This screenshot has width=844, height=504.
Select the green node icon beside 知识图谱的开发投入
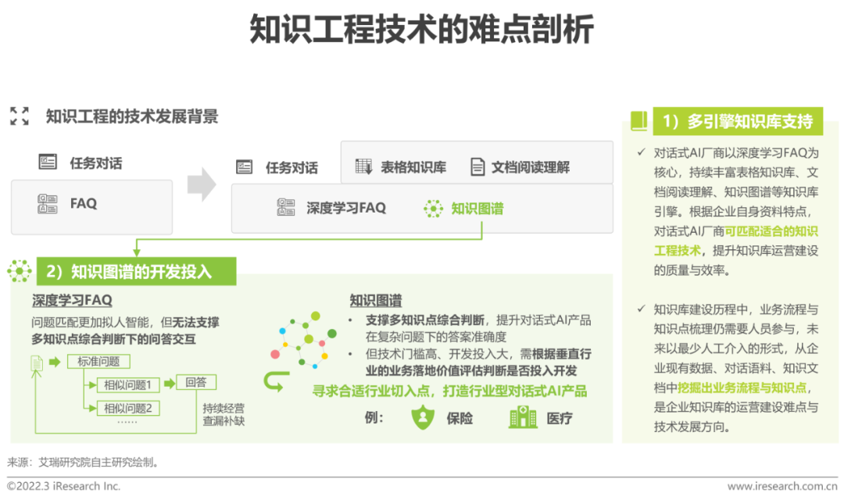[20, 271]
